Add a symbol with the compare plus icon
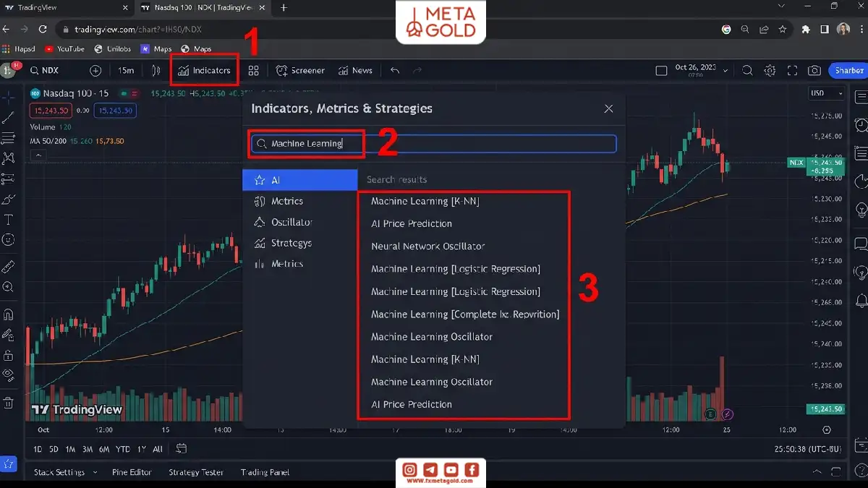This screenshot has width=868, height=488. 95,70
